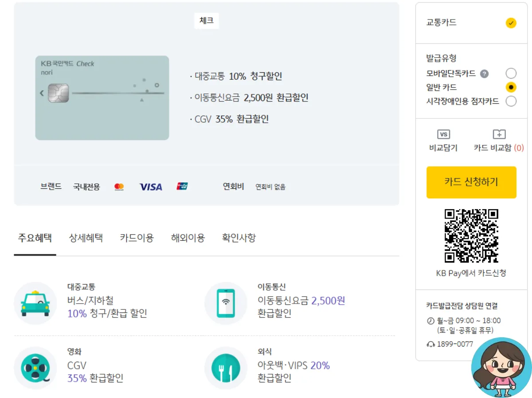Click the Mastercard brand logo
This screenshot has width=532, height=398.
[x=119, y=187]
